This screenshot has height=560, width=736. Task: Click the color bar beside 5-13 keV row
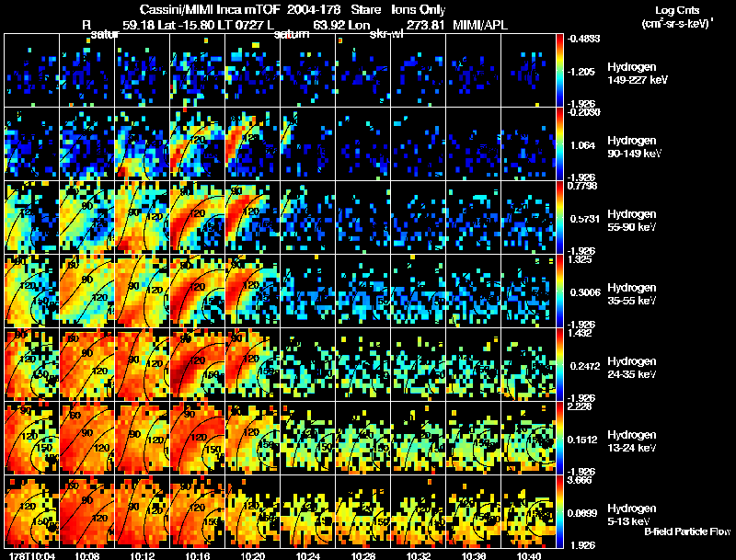[559, 511]
